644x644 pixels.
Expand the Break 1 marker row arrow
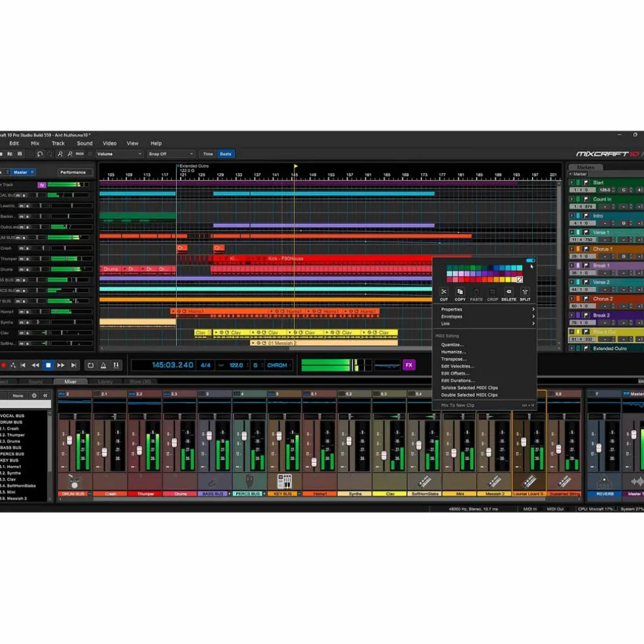click(x=571, y=265)
